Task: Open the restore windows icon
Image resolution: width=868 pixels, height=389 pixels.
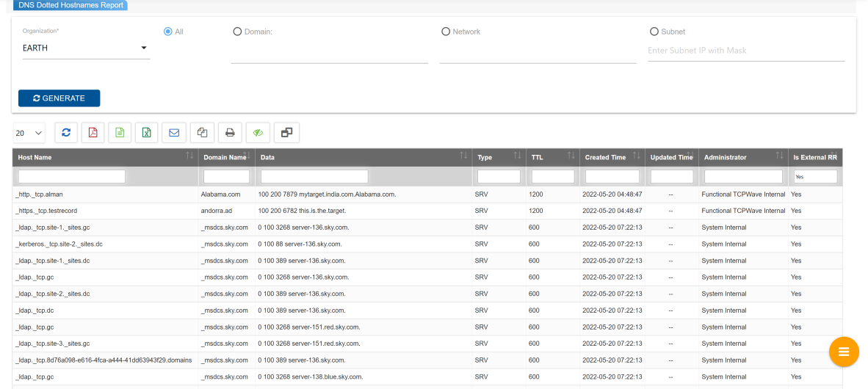Action: [x=286, y=133]
